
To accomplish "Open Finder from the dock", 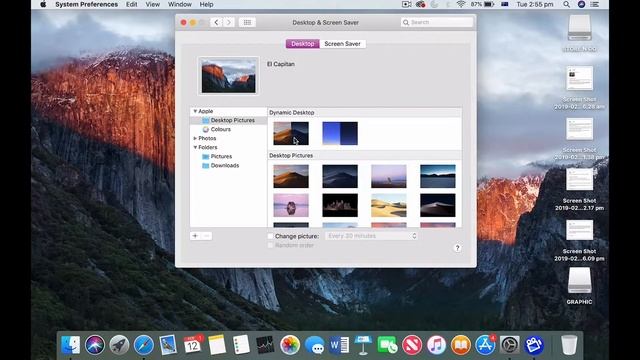I will tap(70, 345).
